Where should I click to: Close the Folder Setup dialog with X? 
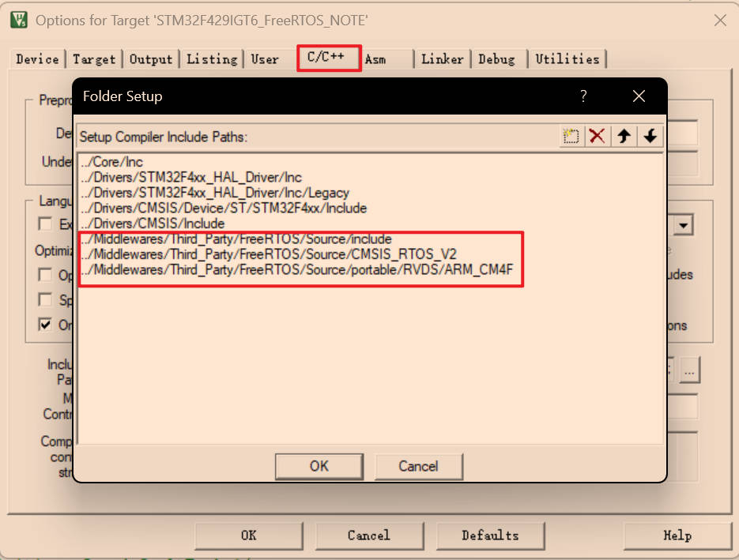point(639,96)
